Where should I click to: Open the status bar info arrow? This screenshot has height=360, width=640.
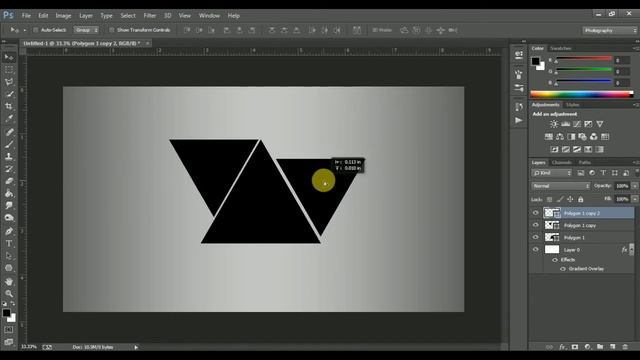tap(136, 347)
